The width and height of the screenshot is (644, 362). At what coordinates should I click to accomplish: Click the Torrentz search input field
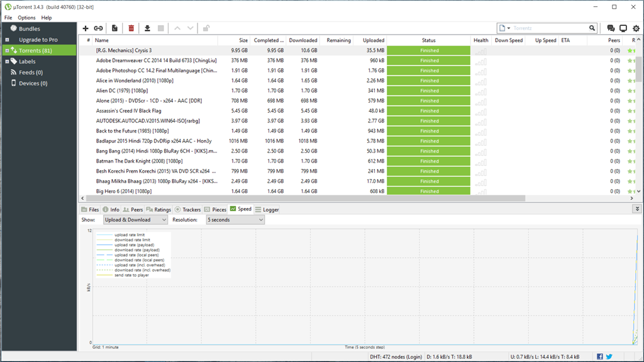[550, 28]
